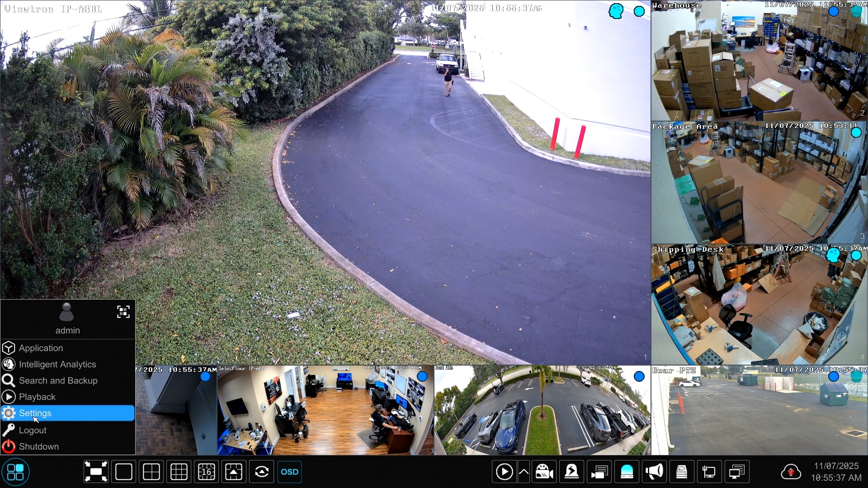Click the QR scan icon beside admin

pyautogui.click(x=123, y=312)
